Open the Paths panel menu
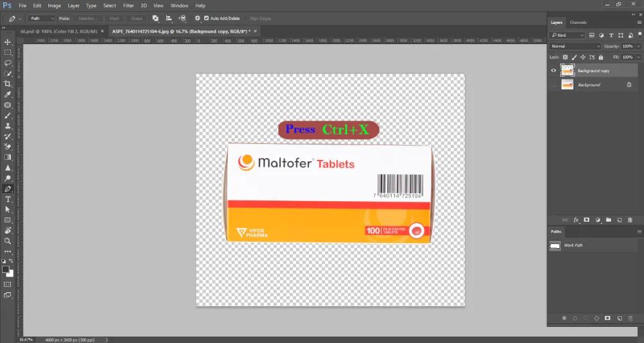The width and height of the screenshot is (644, 343). (x=639, y=231)
